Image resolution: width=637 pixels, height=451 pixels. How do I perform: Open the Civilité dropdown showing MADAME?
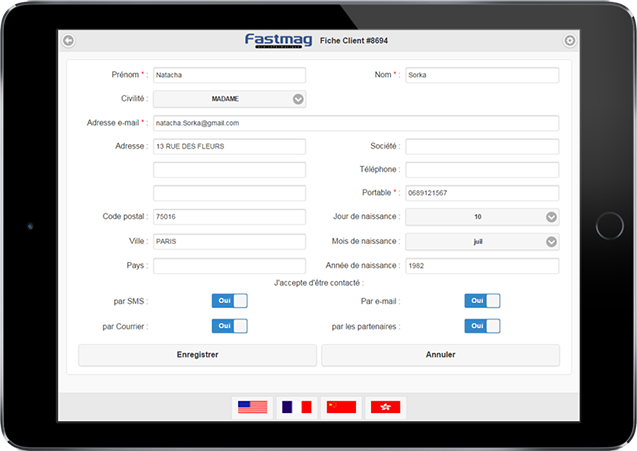pos(229,99)
